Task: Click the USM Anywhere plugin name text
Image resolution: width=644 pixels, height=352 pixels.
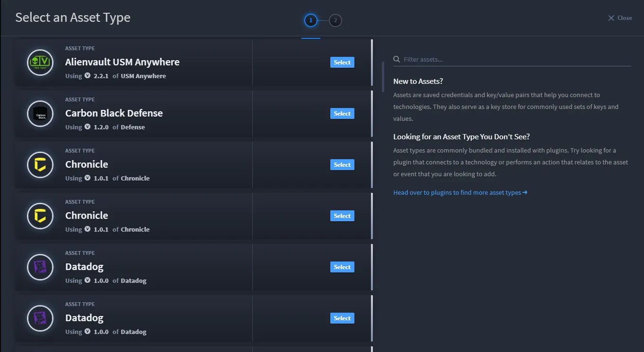Action: click(143, 76)
